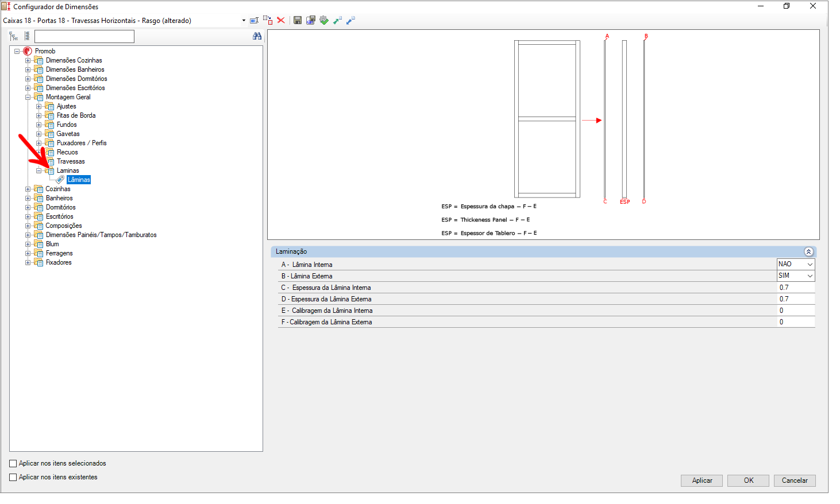Image resolution: width=840 pixels, height=504 pixels.
Task: Expand the Fundos tree node
Action: coord(38,125)
